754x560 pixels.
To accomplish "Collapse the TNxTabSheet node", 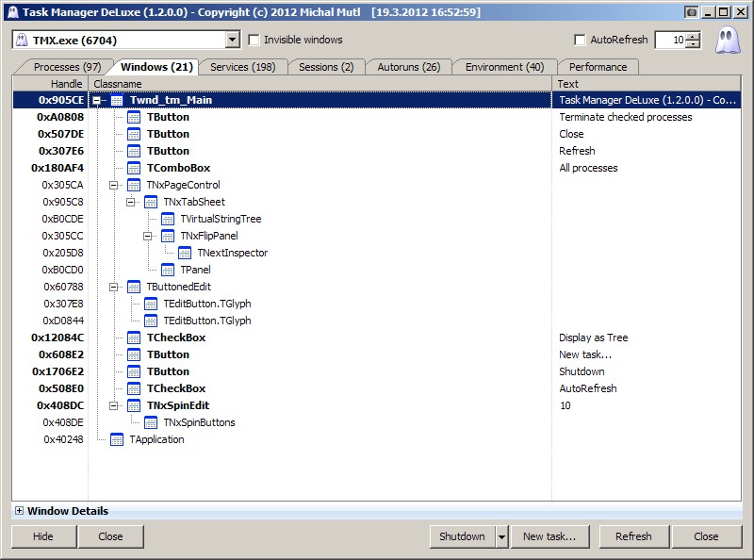I will 130,202.
